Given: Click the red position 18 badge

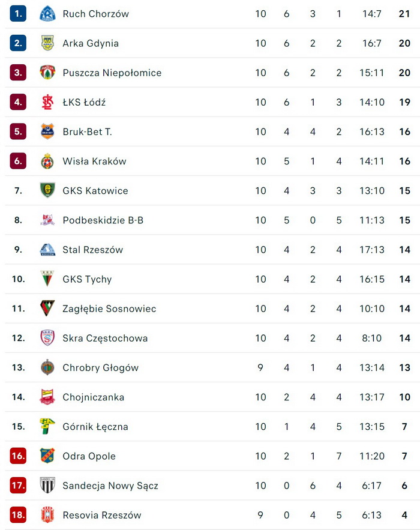Looking at the screenshot, I should point(18,514).
